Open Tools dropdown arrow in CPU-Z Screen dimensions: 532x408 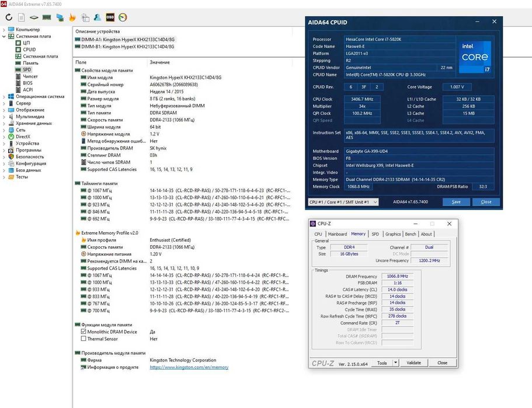pyautogui.click(x=395, y=362)
